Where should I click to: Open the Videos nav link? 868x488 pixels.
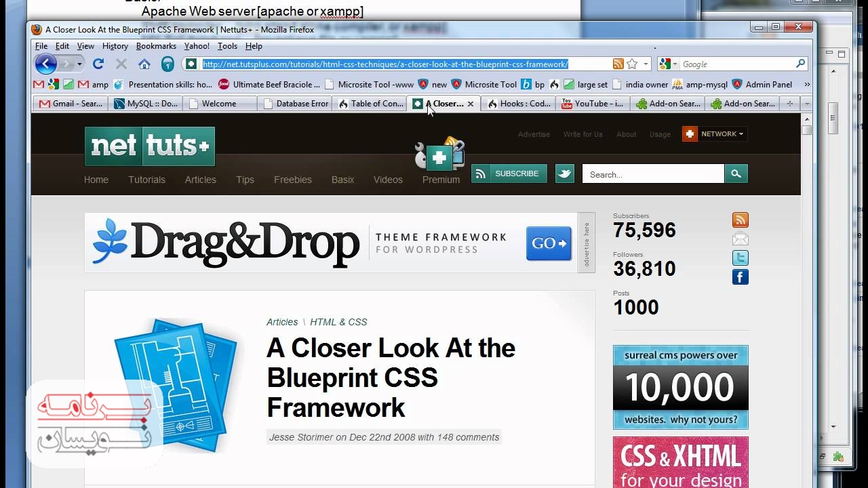pyautogui.click(x=388, y=180)
